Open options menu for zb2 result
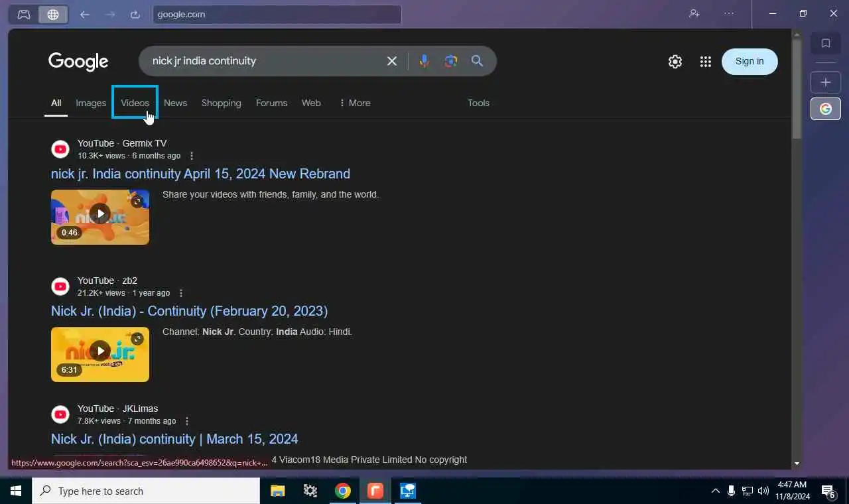This screenshot has width=849, height=504. pyautogui.click(x=181, y=293)
